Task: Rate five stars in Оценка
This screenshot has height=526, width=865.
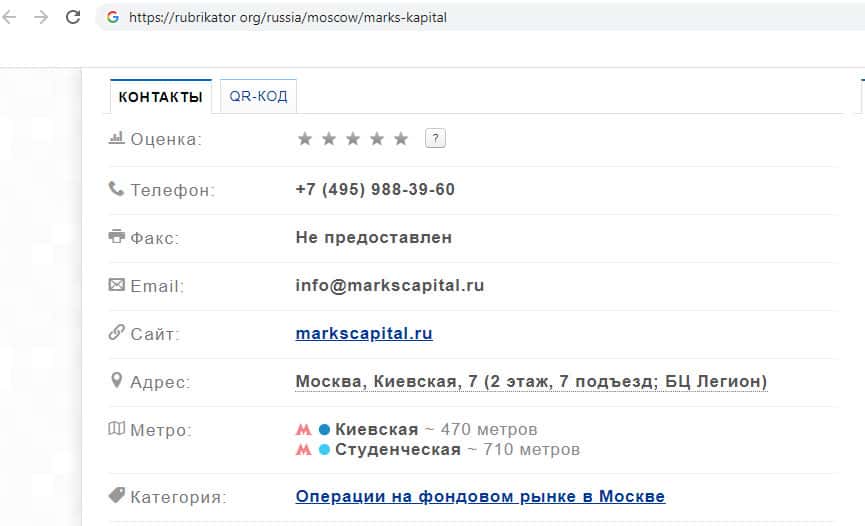Action: pyautogui.click(x=401, y=139)
